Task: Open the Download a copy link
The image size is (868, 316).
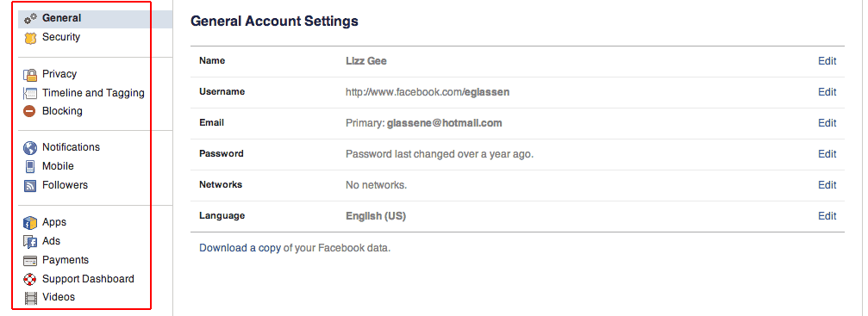Action: (240, 248)
